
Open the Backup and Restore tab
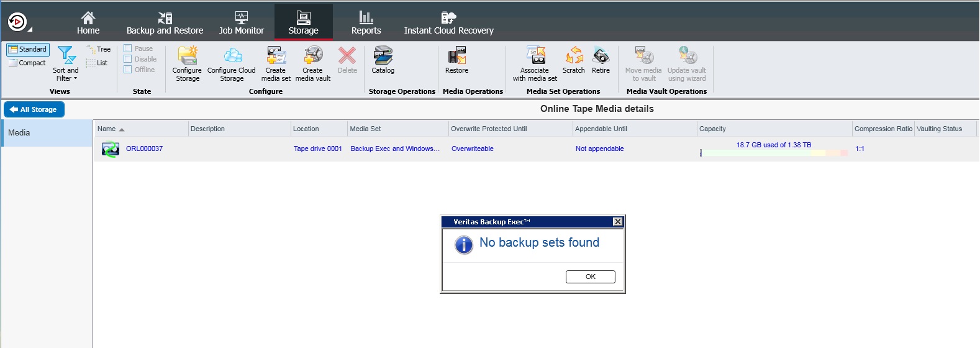tap(165, 22)
